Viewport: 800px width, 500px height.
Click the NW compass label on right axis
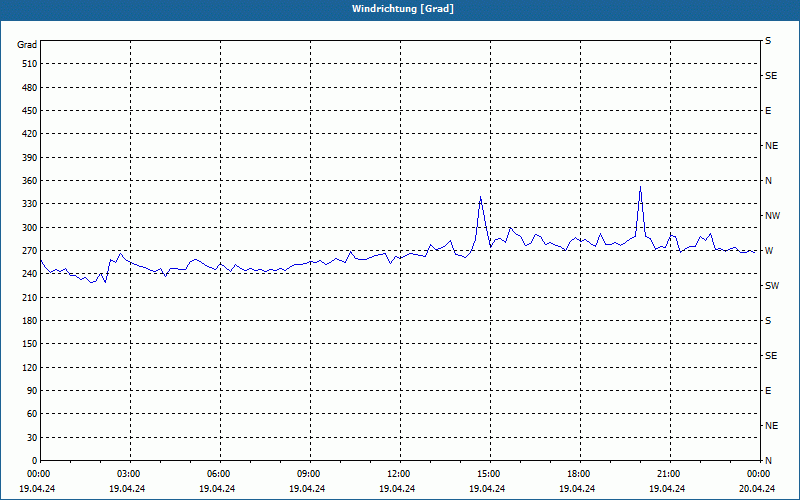point(772,216)
